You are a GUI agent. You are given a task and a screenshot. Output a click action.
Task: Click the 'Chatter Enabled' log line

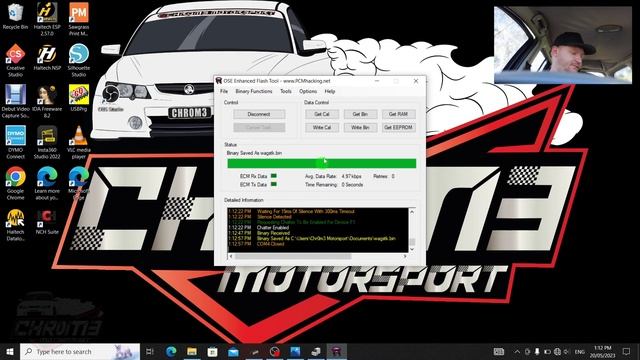[273, 228]
